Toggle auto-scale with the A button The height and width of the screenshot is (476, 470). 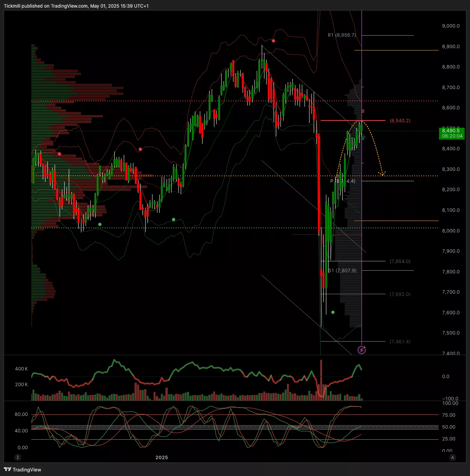[452, 457]
